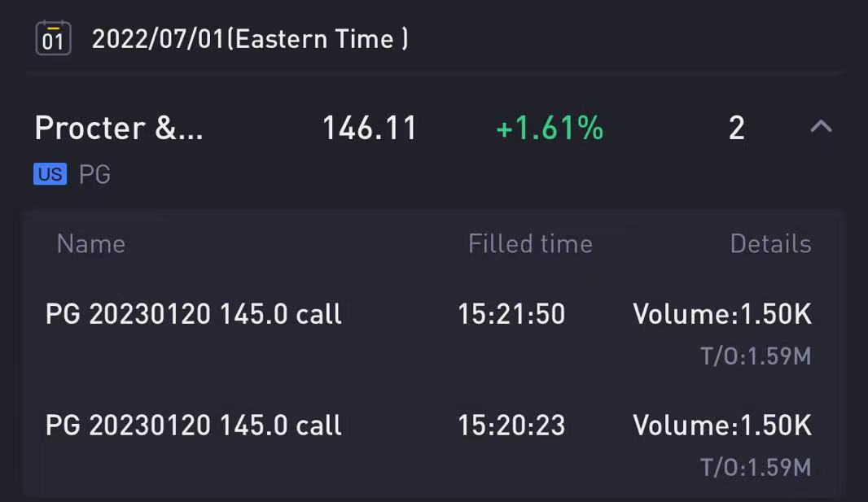
Task: Click the +1.61% change value
Action: point(550,129)
